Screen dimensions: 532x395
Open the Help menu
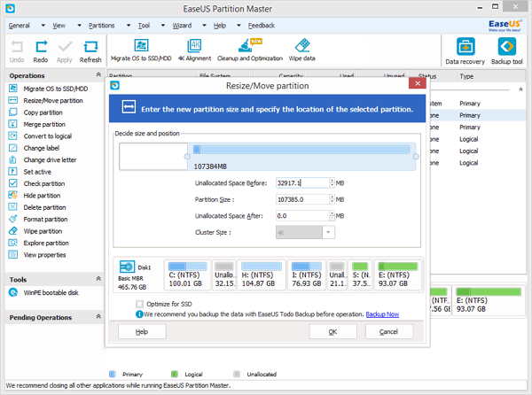[220, 26]
